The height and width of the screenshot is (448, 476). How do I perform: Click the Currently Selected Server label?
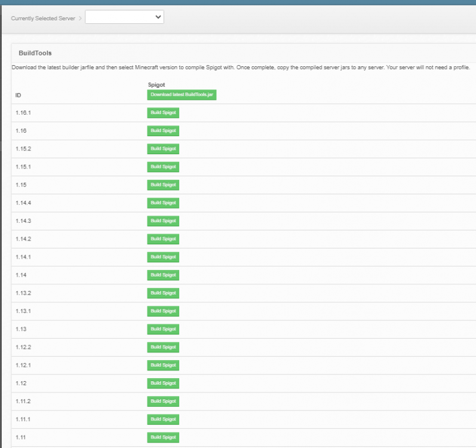(43, 18)
